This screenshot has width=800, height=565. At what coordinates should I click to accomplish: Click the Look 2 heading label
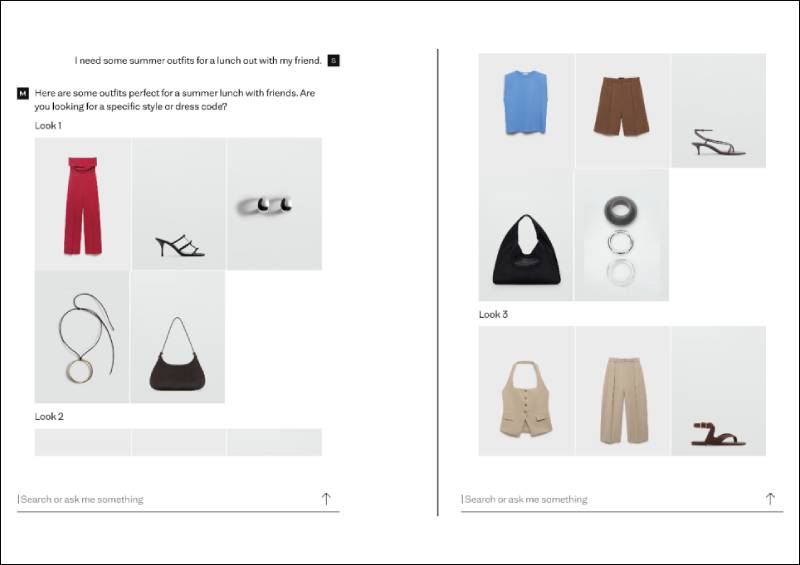tap(49, 416)
